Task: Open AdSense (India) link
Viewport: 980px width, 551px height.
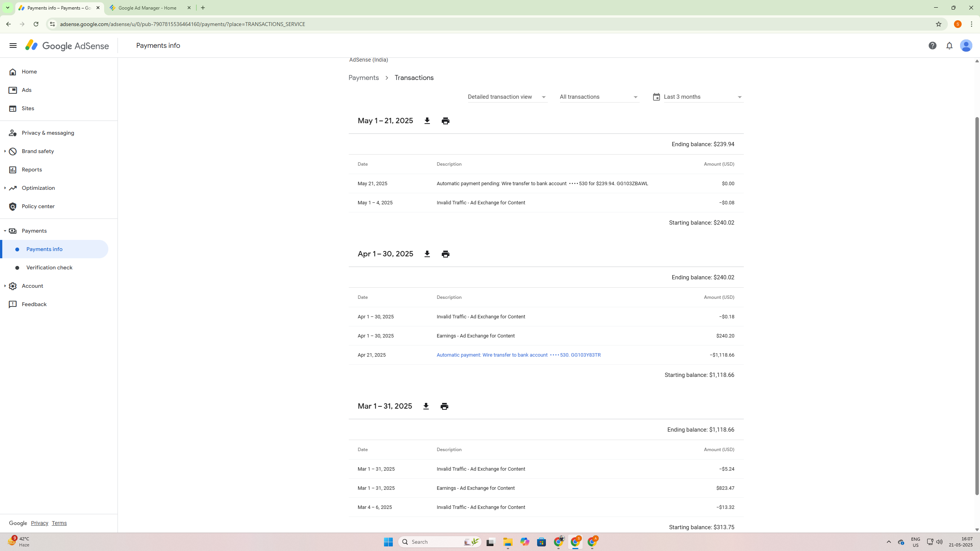Action: (x=368, y=60)
